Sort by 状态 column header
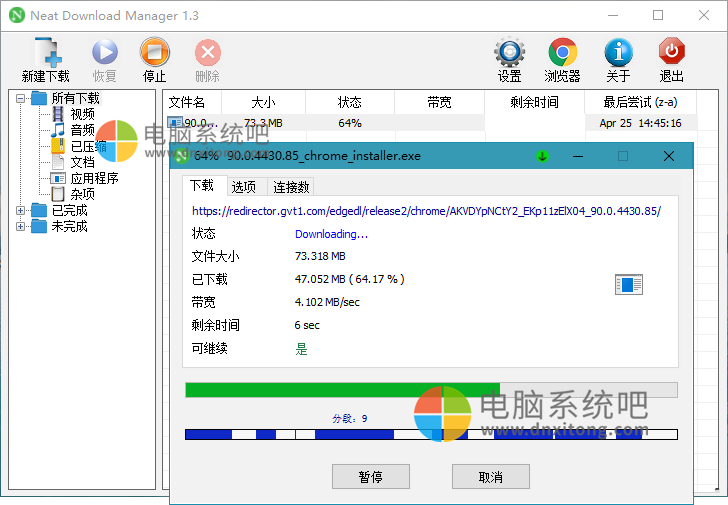This screenshot has height=505, width=728. (350, 102)
